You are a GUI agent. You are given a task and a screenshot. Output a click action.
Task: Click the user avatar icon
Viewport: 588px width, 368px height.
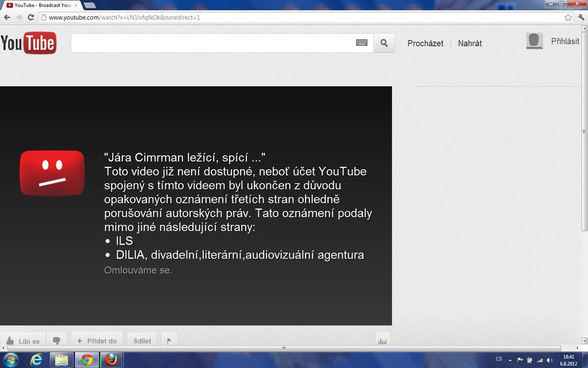[535, 41]
